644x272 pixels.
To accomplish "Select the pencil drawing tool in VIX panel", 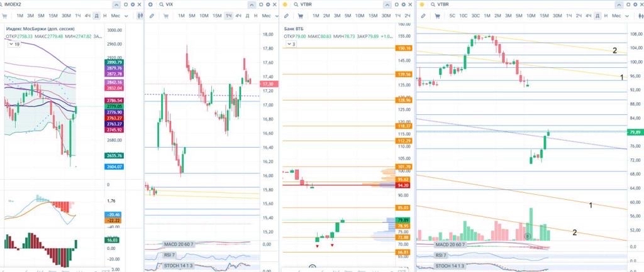I will click(x=151, y=14).
